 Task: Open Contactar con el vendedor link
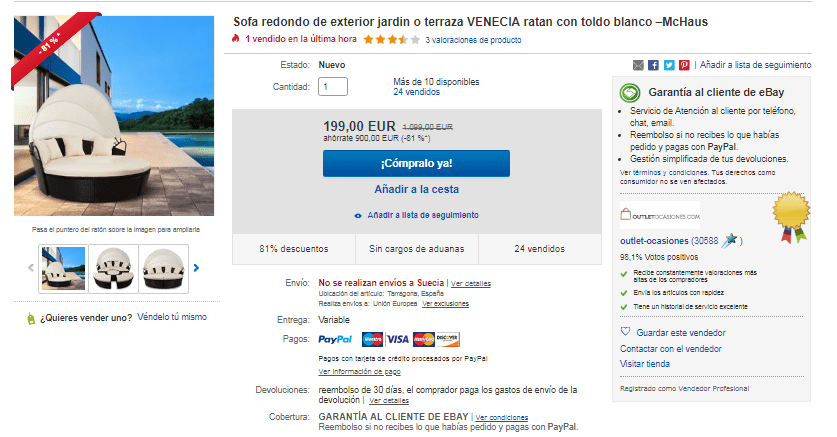(670, 348)
